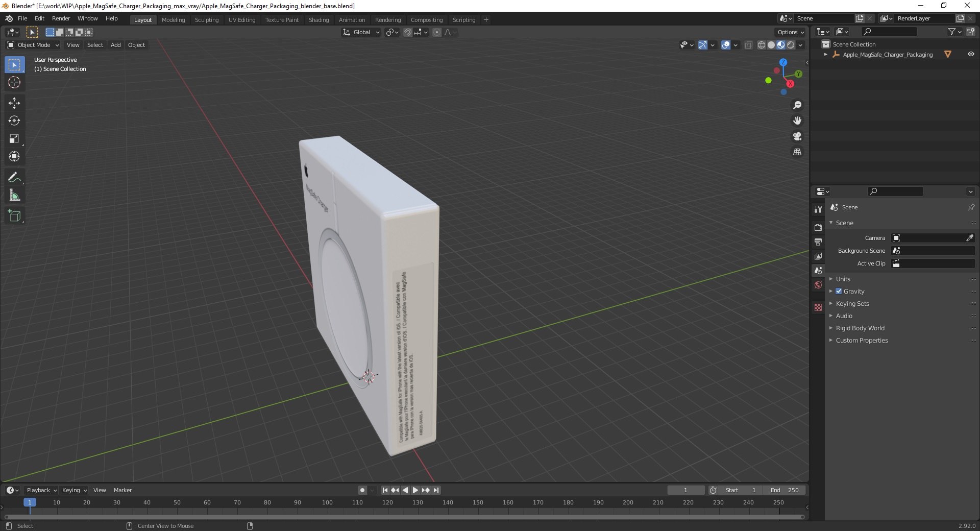Select the Move tool

[x=14, y=103]
